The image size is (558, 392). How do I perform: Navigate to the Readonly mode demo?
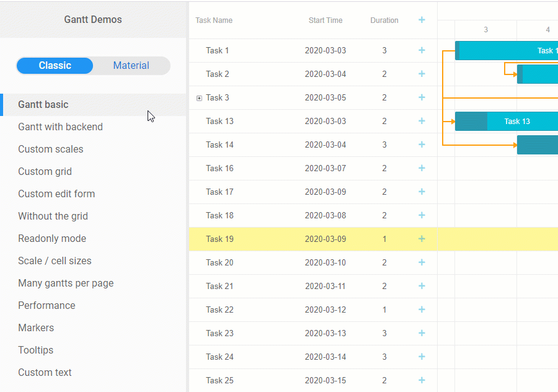click(52, 238)
